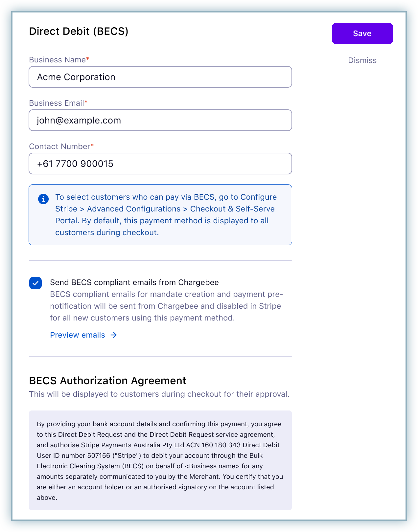
Task: Click the blue info icon in notice
Action: (43, 199)
